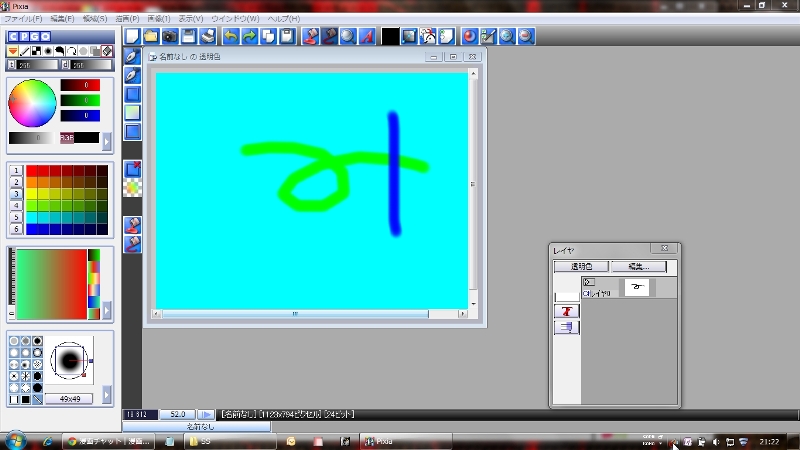Save image with the floppy disk icon
The width and height of the screenshot is (800, 450).
[188, 36]
